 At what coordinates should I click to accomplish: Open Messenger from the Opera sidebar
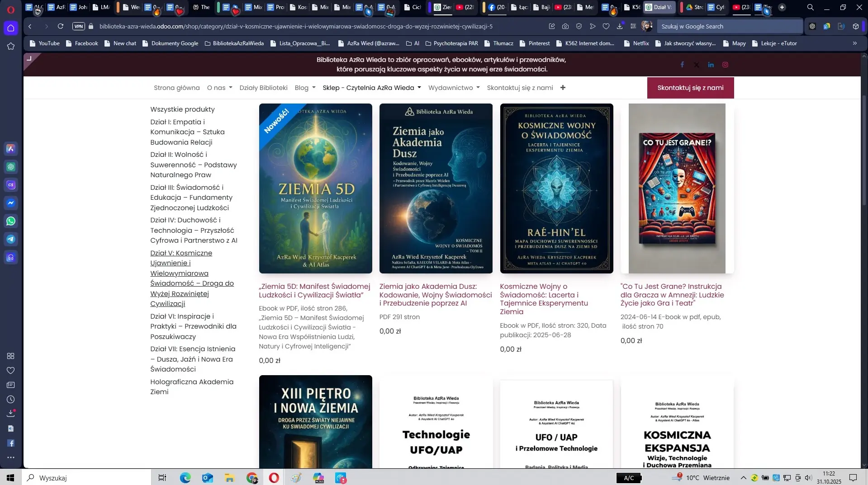[x=11, y=203]
